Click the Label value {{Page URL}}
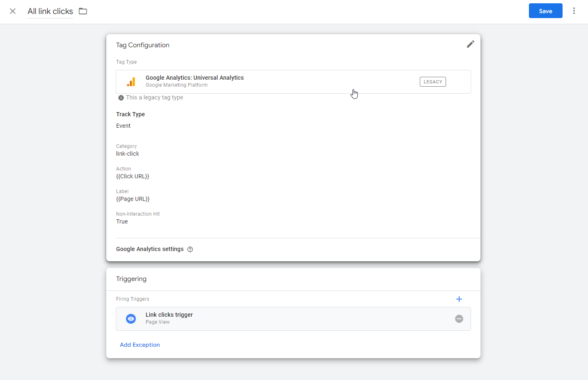Screen dimensions: 588x380 [133, 199]
